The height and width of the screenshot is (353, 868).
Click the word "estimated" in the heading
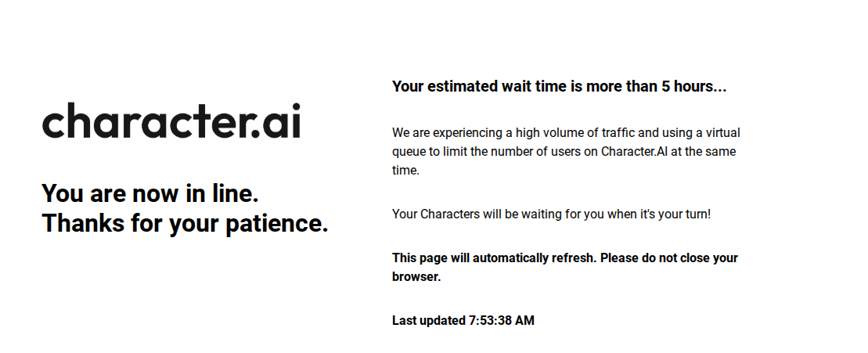click(460, 86)
